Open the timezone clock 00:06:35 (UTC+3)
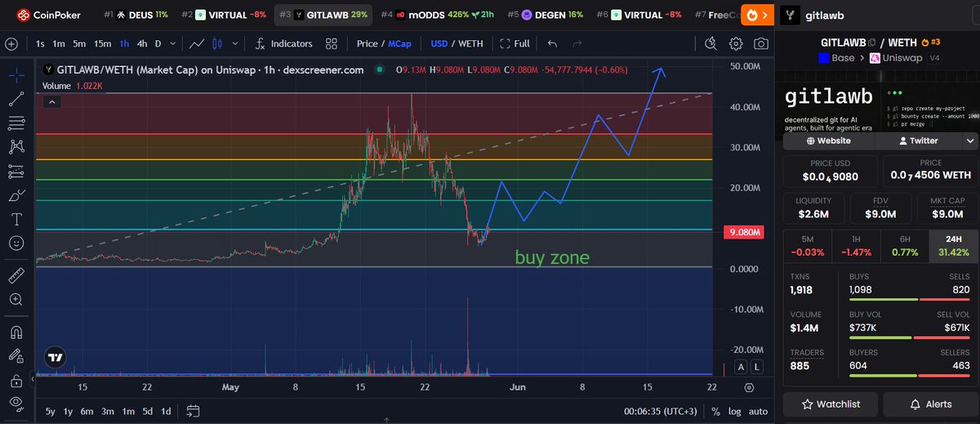Image resolution: width=980 pixels, height=424 pixels. [x=659, y=411]
